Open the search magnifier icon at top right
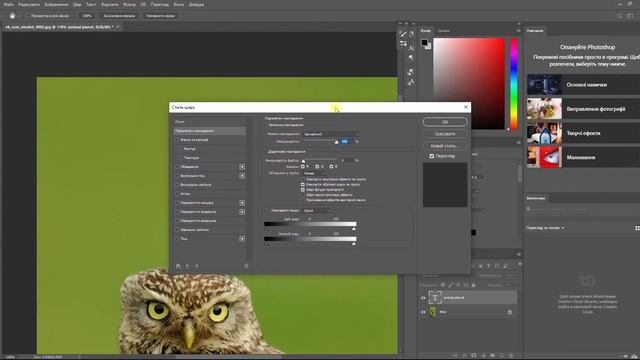 click(x=620, y=16)
